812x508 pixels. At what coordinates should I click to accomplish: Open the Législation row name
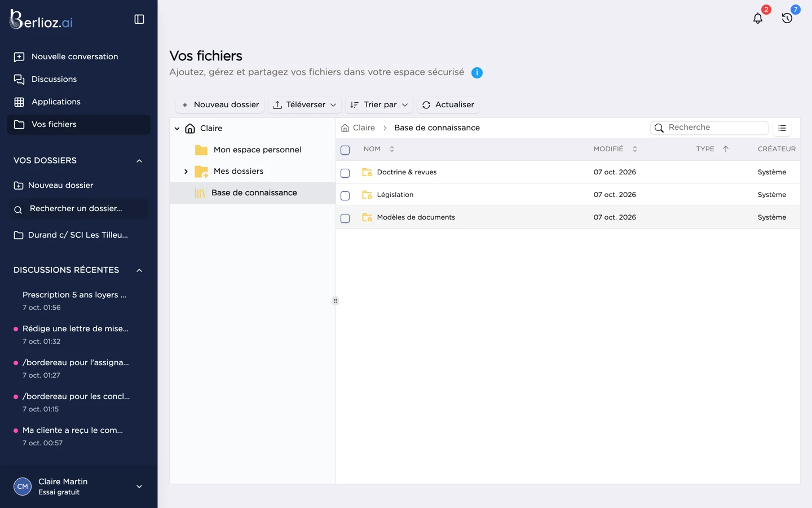[395, 195]
